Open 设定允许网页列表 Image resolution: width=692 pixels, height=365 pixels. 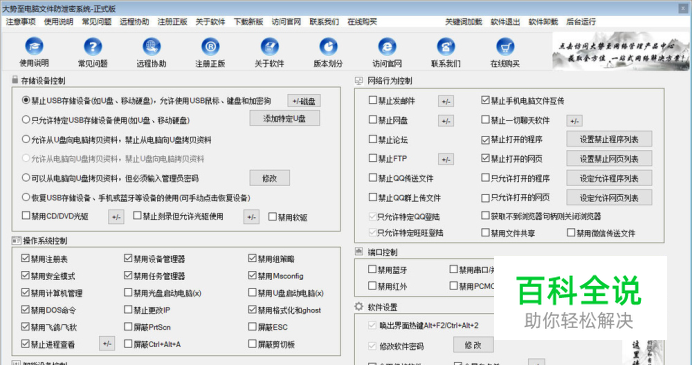[x=609, y=198]
